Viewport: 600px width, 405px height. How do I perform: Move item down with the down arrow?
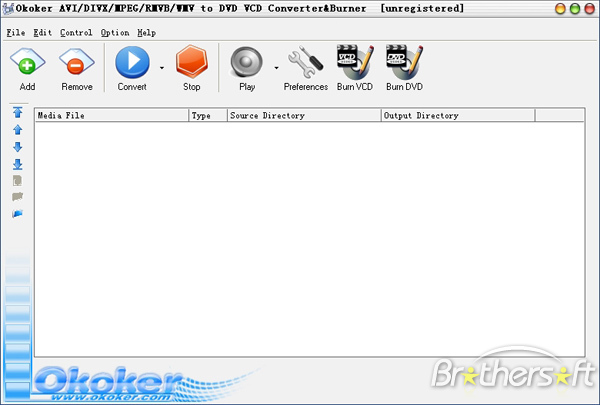click(x=18, y=147)
